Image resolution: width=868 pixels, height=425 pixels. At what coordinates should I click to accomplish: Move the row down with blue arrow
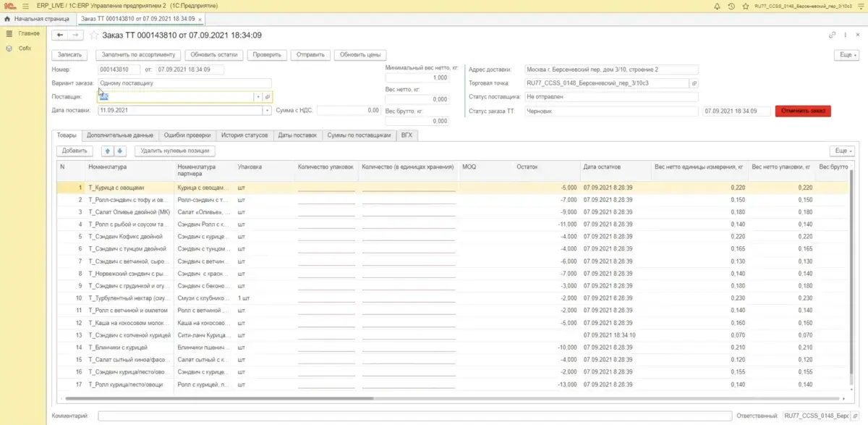(120, 151)
